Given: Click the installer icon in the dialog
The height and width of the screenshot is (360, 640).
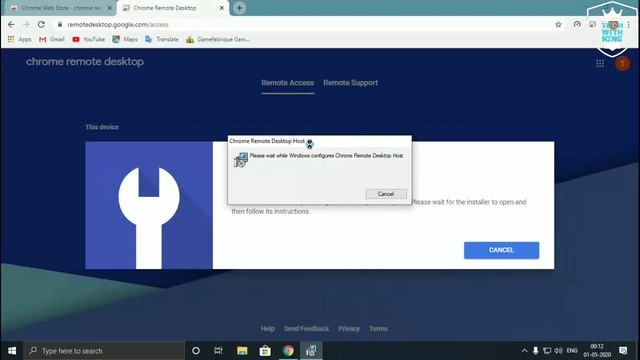Looking at the screenshot, I should (x=241, y=160).
